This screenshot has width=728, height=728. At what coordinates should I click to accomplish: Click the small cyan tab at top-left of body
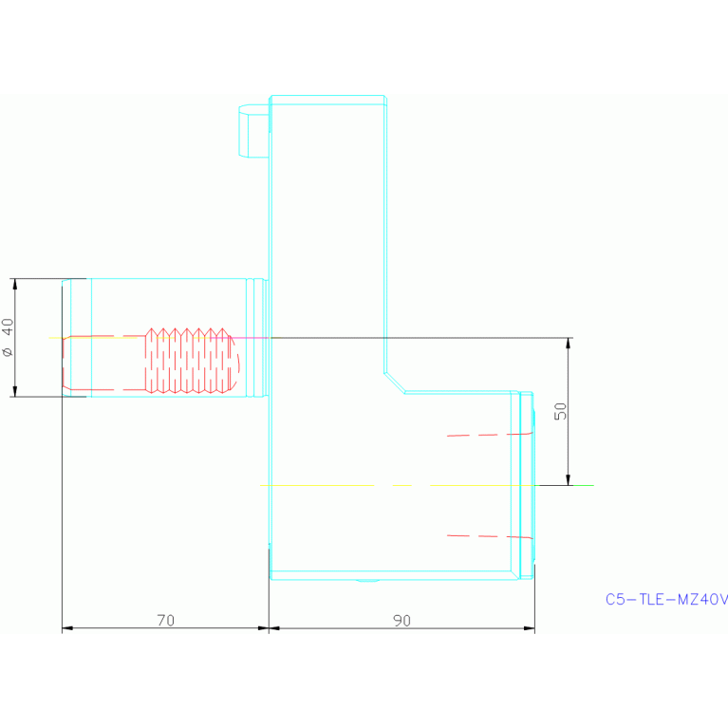tap(253, 131)
